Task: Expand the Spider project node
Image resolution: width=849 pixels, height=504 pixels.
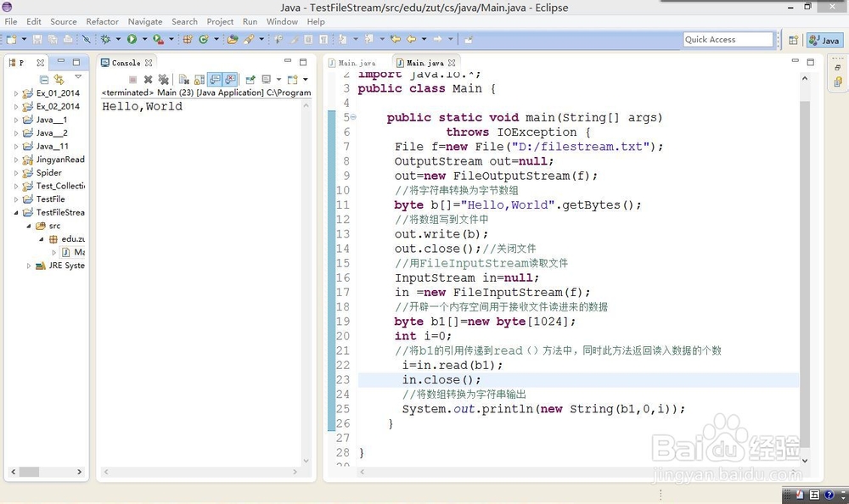Action: pyautogui.click(x=15, y=173)
